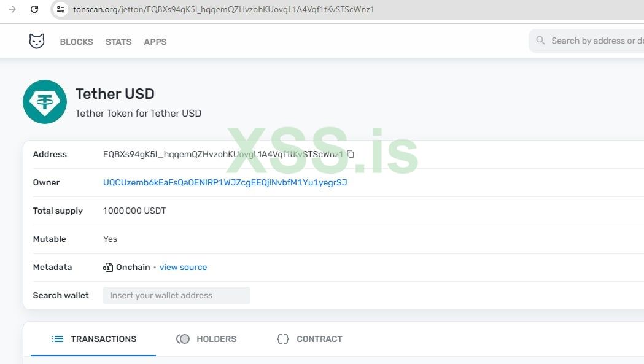644x364 pixels.
Task: Copy the jetton address with the copy icon
Action: click(351, 154)
